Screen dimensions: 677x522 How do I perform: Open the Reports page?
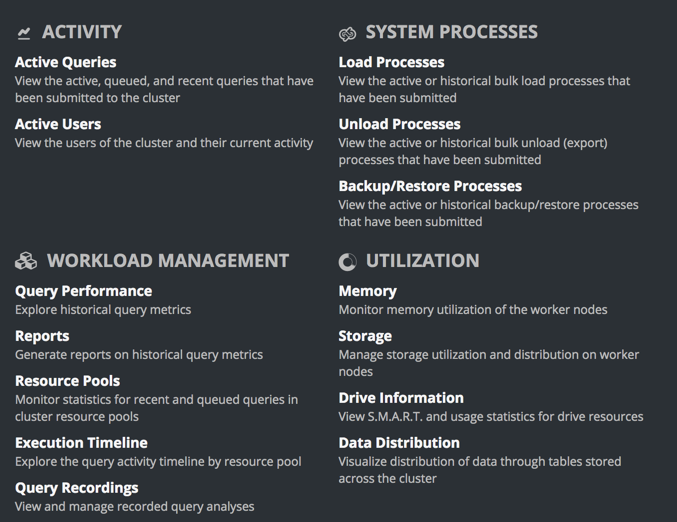[x=42, y=336]
